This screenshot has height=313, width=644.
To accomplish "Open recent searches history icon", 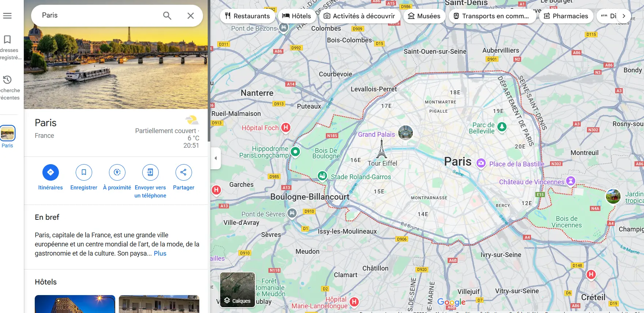I will (x=7, y=80).
